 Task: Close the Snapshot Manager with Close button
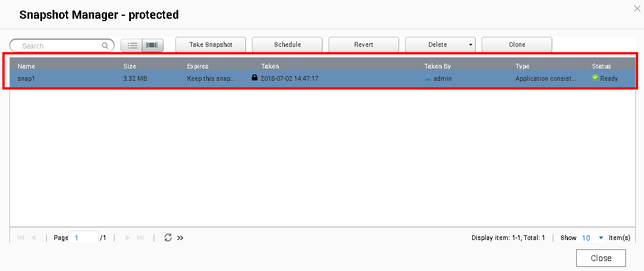click(x=600, y=258)
